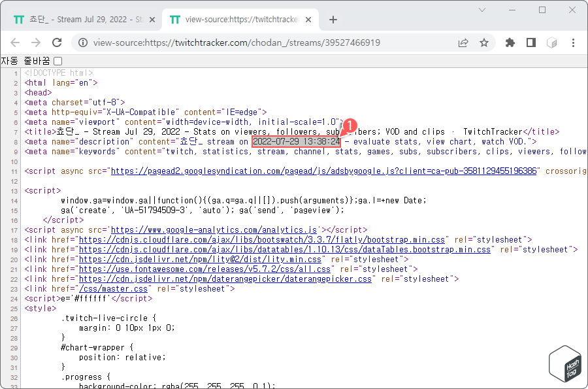Screen dimensions: 588x389
Task: Click the 'position: relative;' line
Action: pos(122,358)
